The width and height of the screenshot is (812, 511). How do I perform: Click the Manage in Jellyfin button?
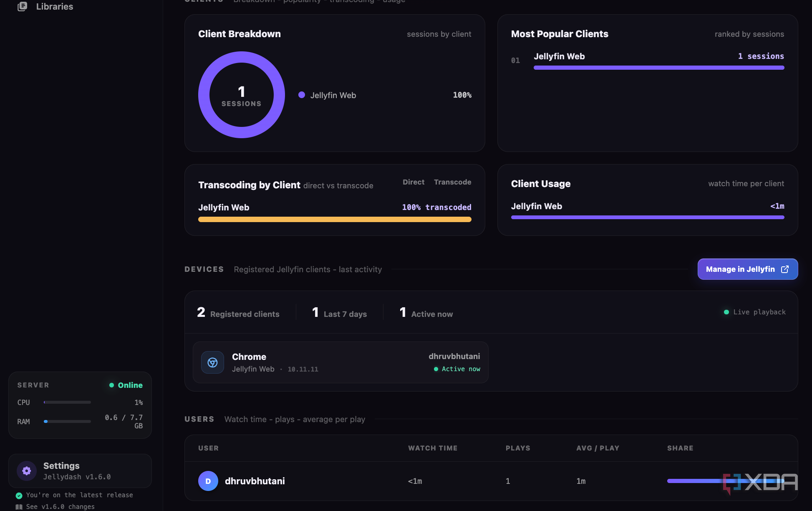[748, 269]
